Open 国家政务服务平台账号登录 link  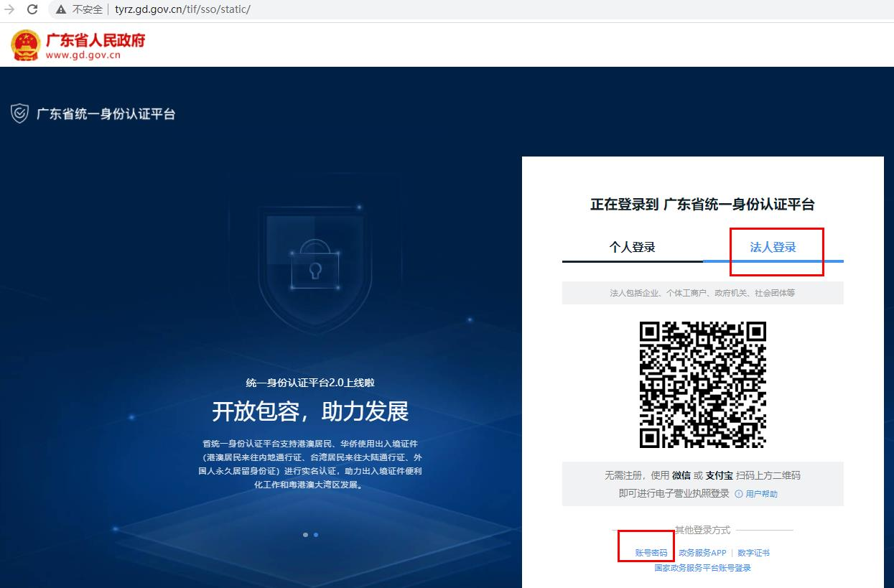[703, 568]
